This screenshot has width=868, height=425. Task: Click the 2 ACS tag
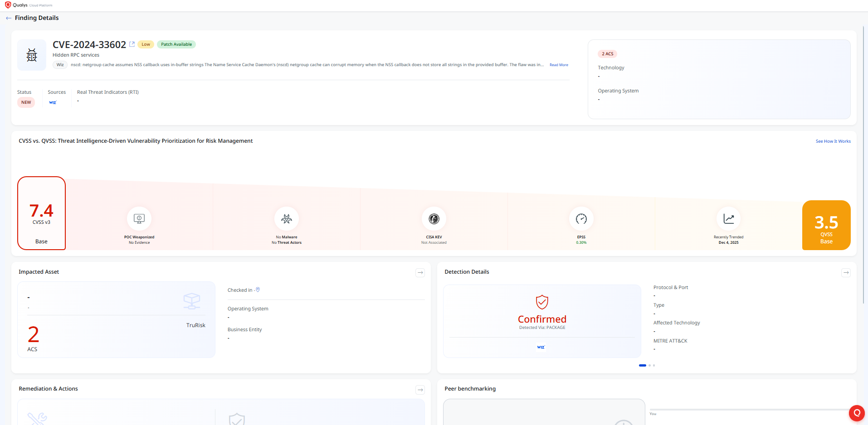pyautogui.click(x=607, y=54)
